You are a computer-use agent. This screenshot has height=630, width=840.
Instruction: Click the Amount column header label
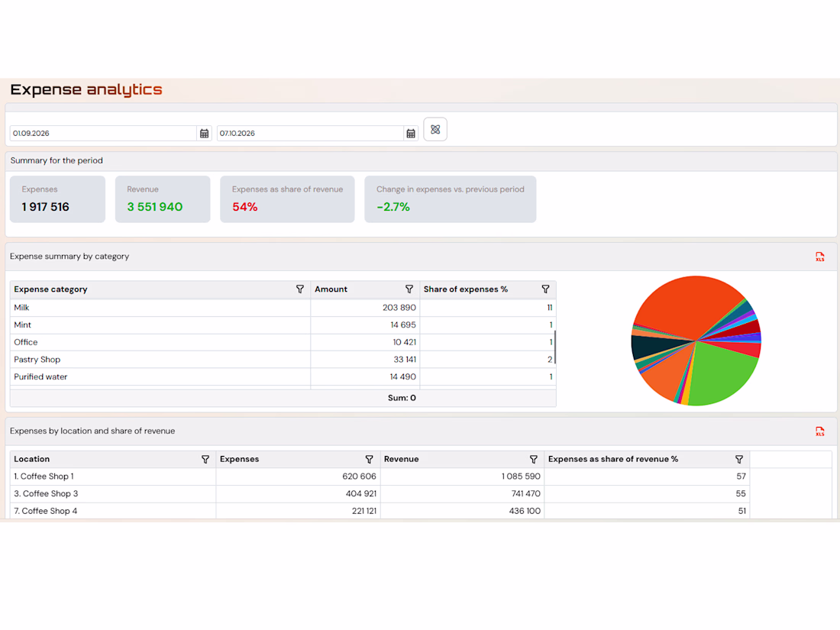(x=331, y=289)
